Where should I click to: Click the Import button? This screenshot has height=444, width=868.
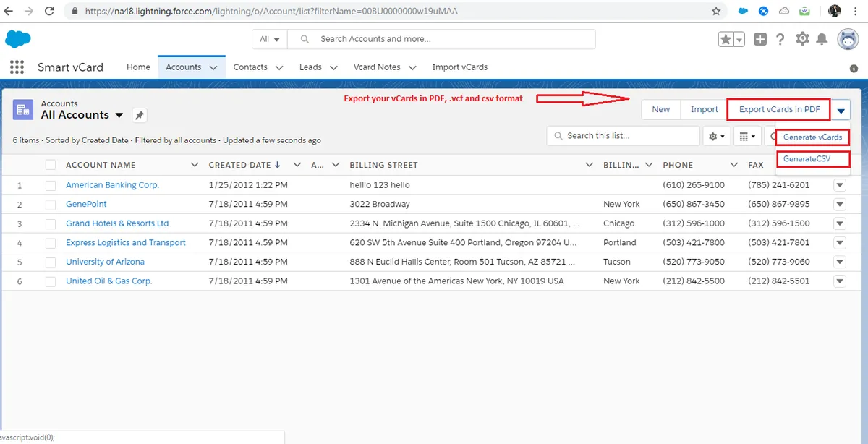704,110
